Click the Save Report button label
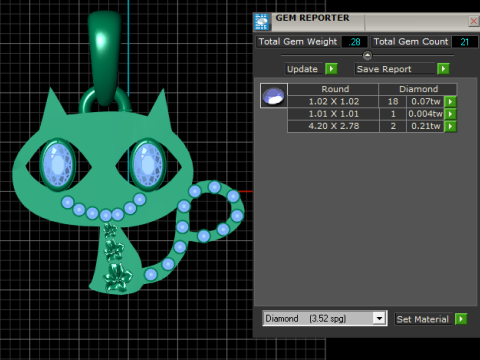 click(x=395, y=69)
